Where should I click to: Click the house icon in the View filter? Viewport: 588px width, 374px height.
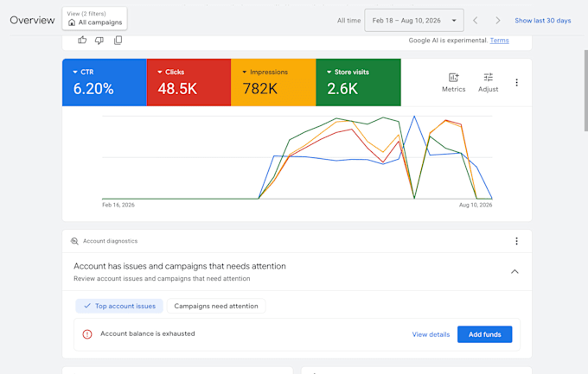click(72, 22)
